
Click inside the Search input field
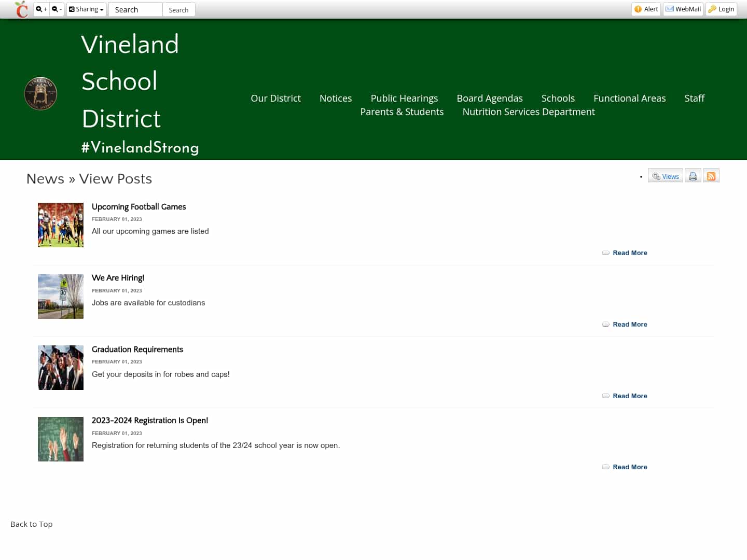[x=135, y=9]
